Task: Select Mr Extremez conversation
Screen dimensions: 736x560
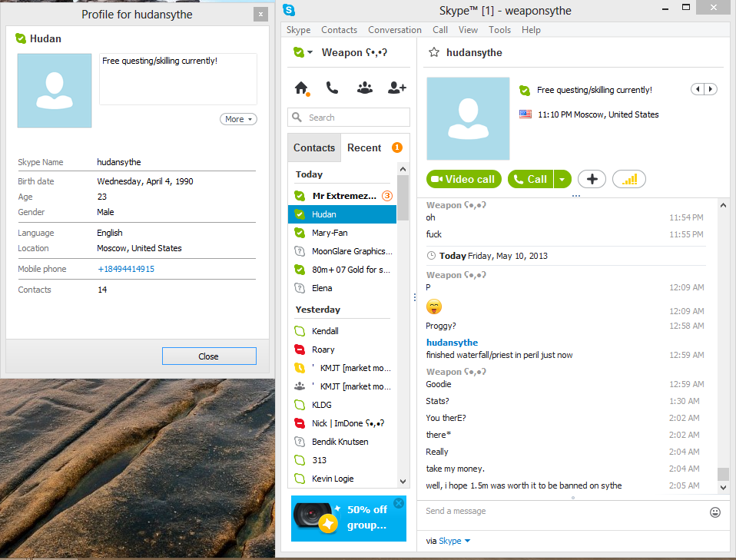Action: (342, 196)
